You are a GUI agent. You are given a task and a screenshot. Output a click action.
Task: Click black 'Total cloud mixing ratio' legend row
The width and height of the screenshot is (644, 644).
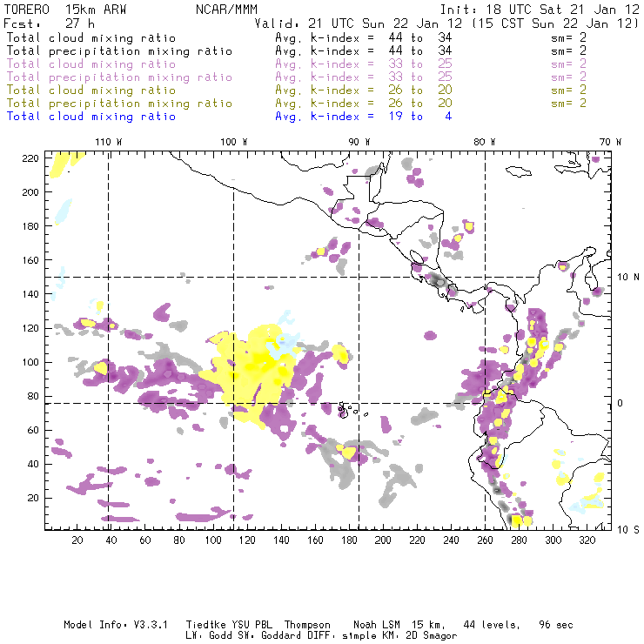pyautogui.click(x=297, y=37)
